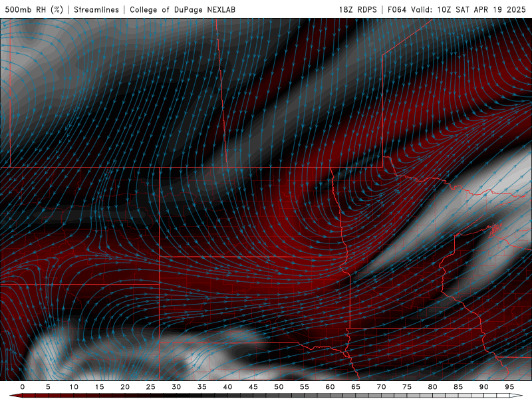Viewport: 532px width, 399px height.
Task: Select the colorbar label "65"
Action: click(x=356, y=387)
